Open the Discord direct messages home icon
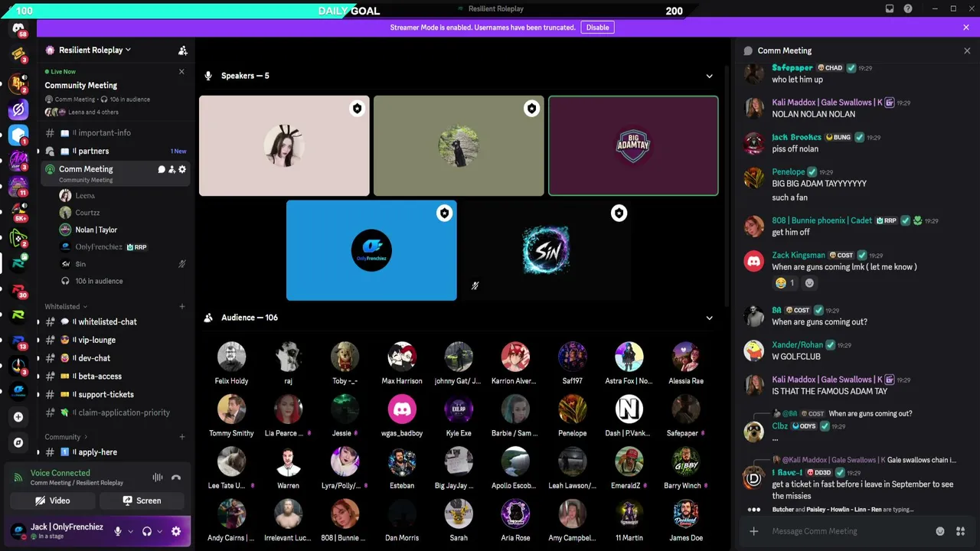The width and height of the screenshot is (980, 551). click(18, 29)
